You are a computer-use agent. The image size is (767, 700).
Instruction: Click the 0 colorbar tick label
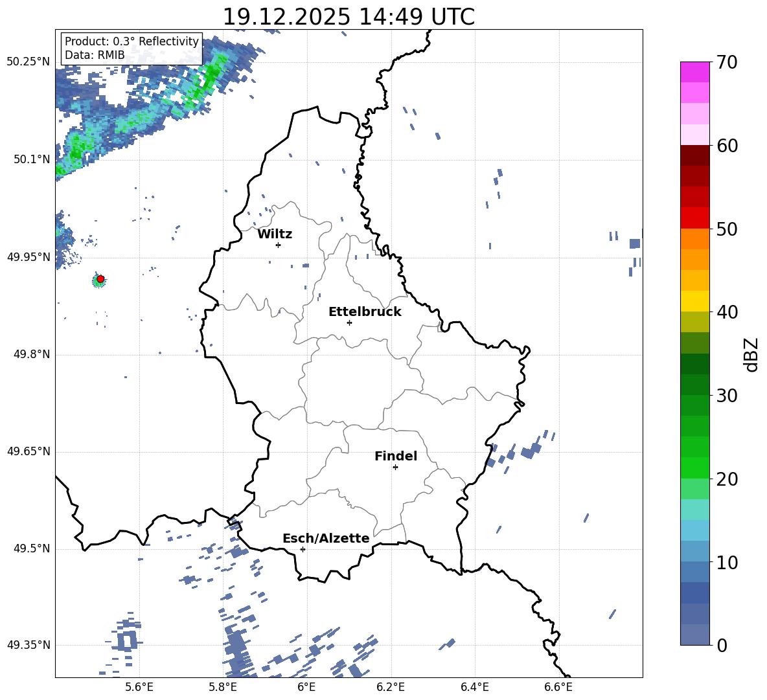pyautogui.click(x=722, y=645)
